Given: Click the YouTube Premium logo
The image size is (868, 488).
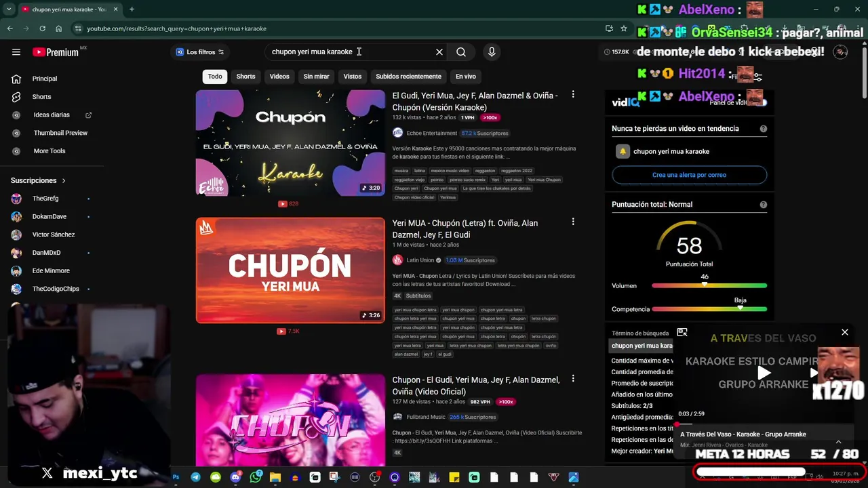Looking at the screenshot, I should [x=56, y=52].
